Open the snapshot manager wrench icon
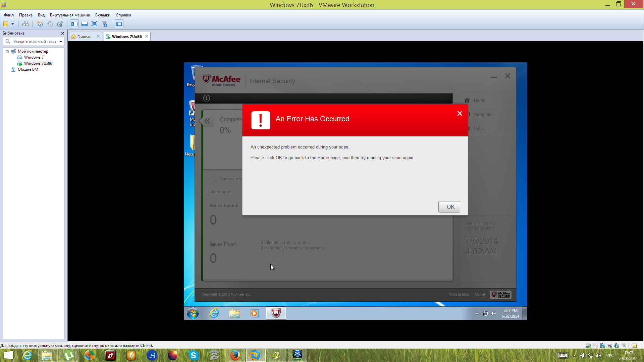 (x=60, y=24)
